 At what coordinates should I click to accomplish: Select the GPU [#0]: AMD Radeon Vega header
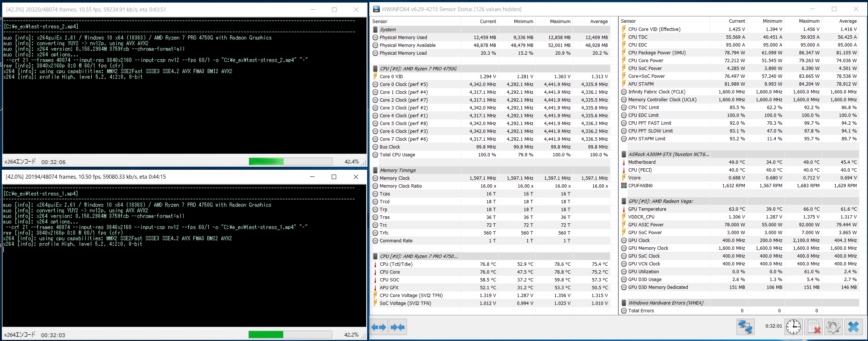click(740, 201)
